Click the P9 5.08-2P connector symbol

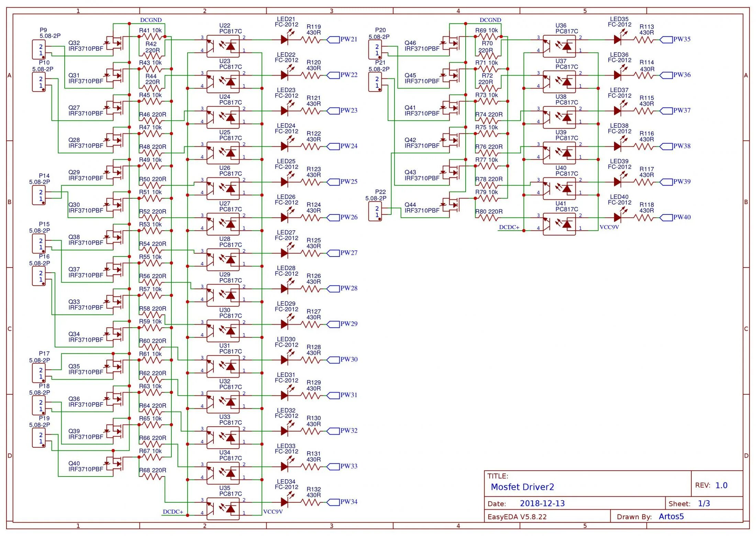tap(39, 50)
